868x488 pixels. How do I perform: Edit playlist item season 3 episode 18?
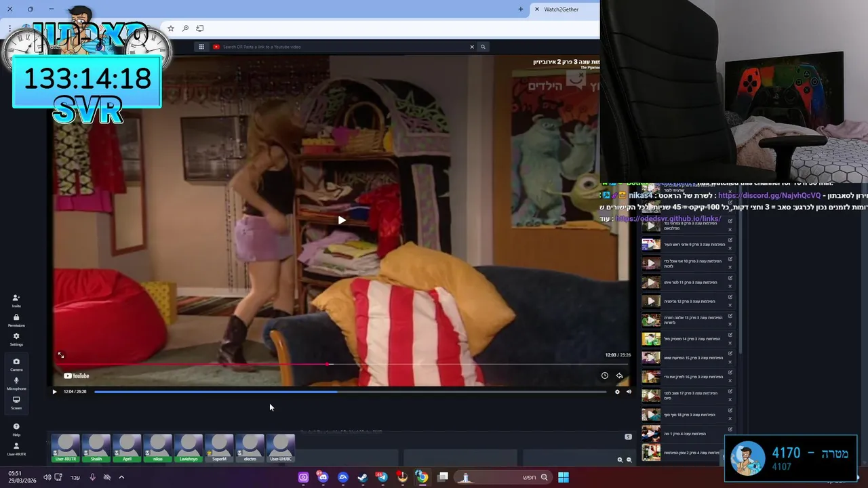point(730,411)
